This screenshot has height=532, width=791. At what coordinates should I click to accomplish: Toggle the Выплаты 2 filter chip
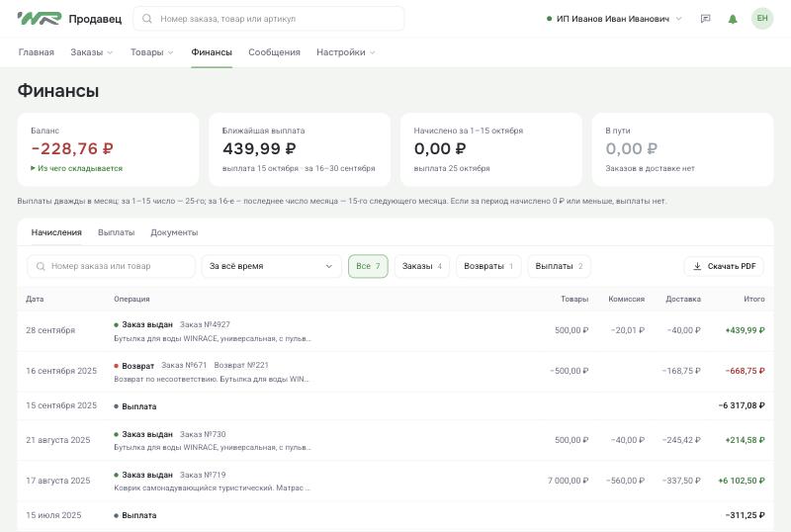tap(559, 266)
